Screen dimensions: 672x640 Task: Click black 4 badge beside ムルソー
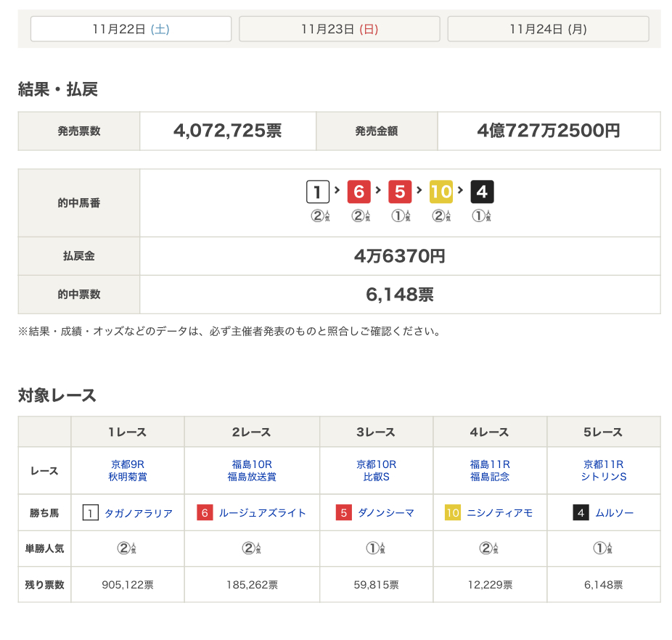pyautogui.click(x=580, y=513)
